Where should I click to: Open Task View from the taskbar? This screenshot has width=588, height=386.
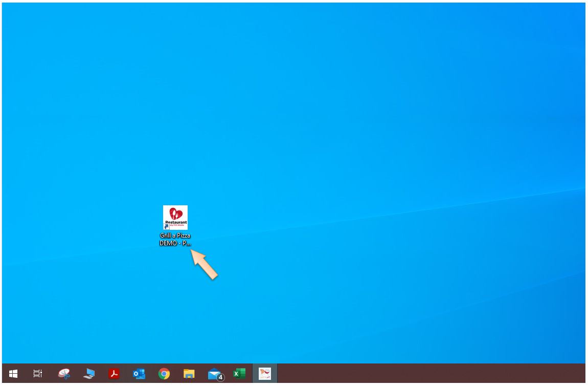click(x=38, y=374)
